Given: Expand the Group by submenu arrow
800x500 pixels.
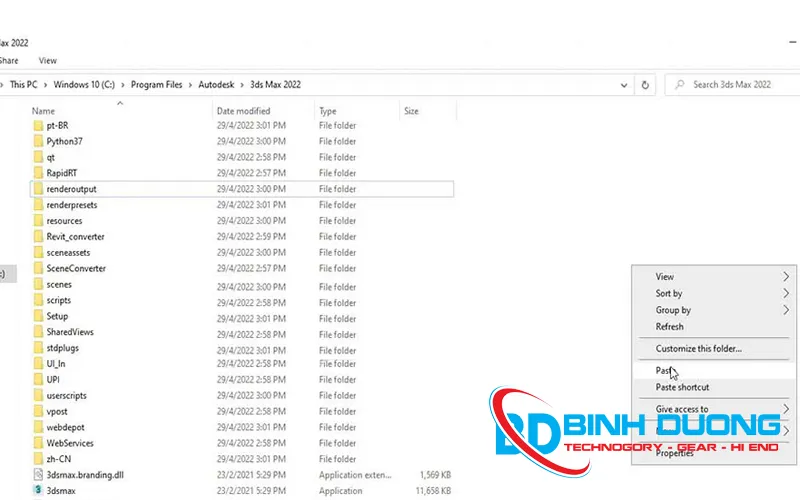Looking at the screenshot, I should (x=786, y=310).
